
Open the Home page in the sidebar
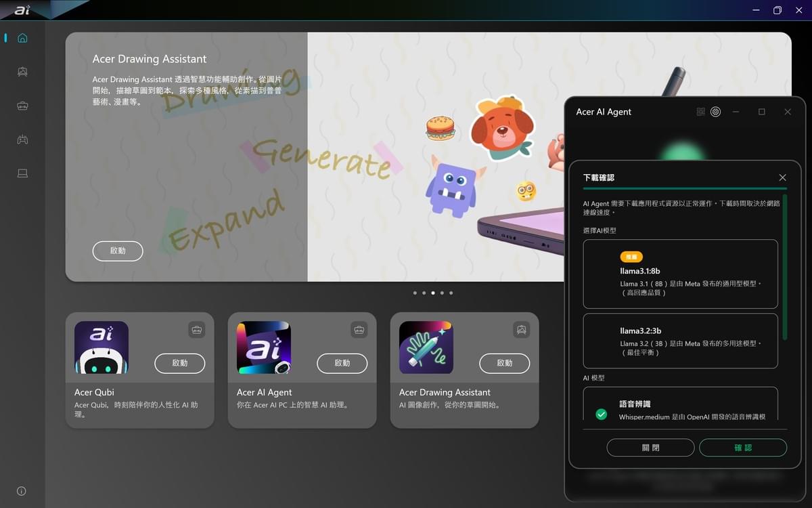pyautogui.click(x=22, y=38)
